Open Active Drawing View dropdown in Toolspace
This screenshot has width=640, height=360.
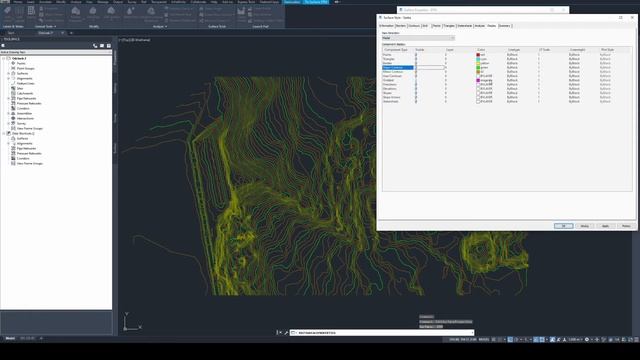click(x=56, y=52)
